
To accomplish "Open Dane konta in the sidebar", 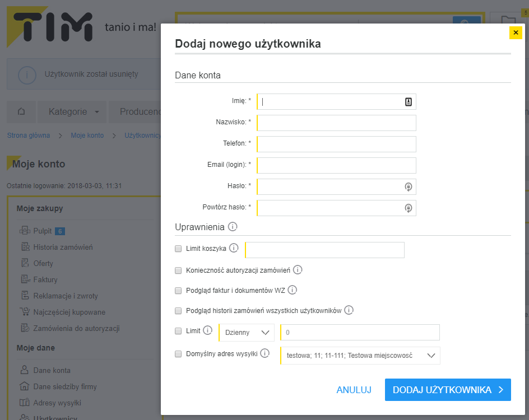I will 52,370.
